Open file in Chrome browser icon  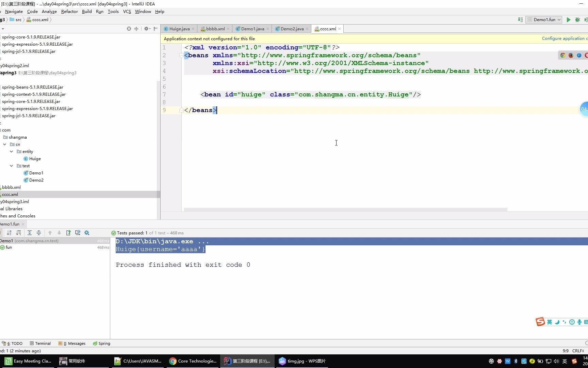point(563,55)
